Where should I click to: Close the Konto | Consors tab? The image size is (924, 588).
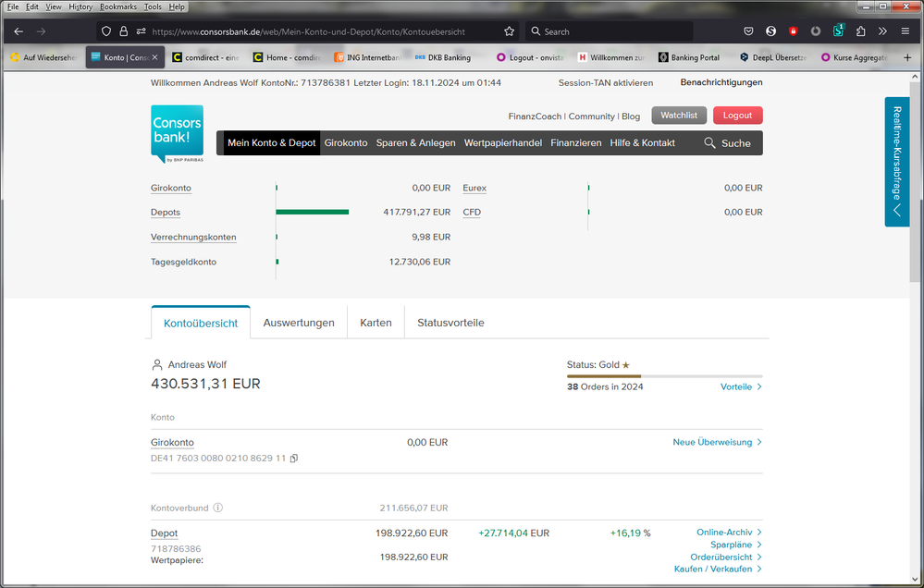155,57
